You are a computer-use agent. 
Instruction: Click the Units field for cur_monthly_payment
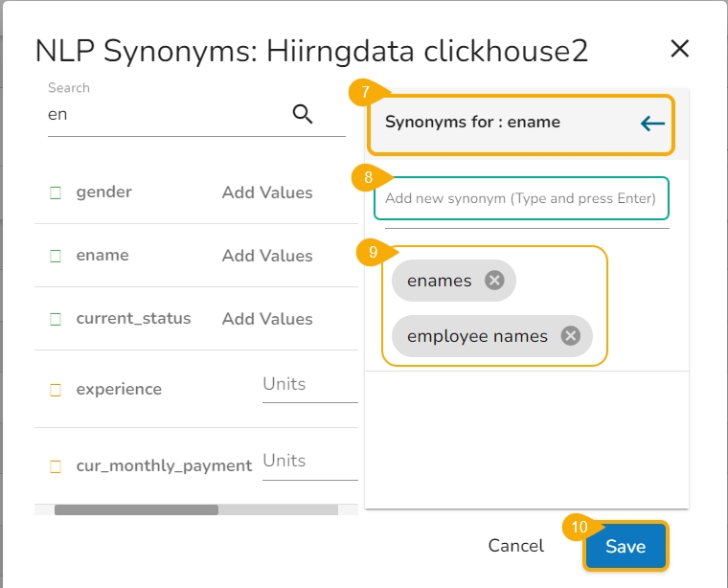(x=308, y=462)
